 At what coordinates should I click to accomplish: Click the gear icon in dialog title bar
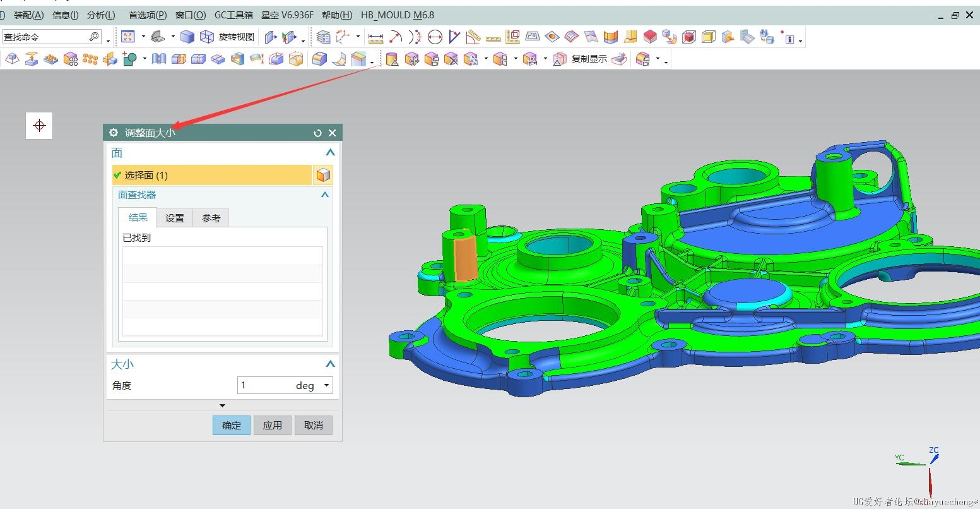(114, 133)
